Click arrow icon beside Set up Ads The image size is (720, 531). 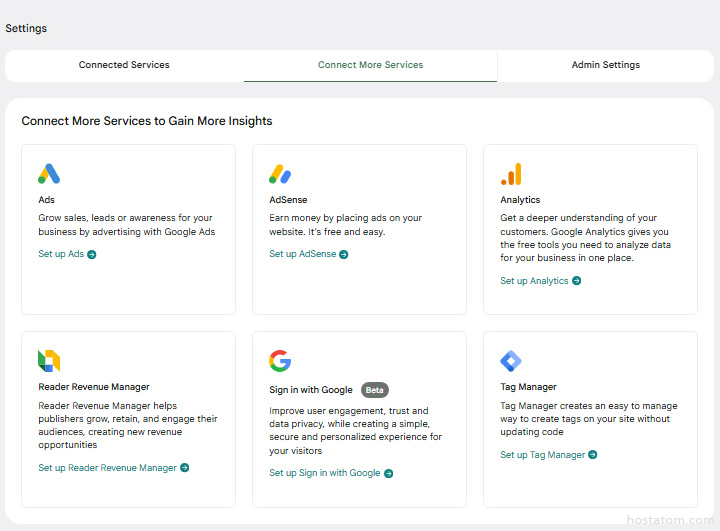pyautogui.click(x=92, y=254)
